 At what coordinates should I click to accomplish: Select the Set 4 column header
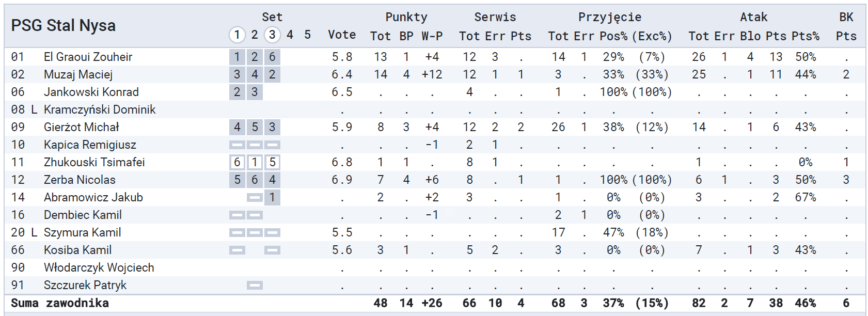coord(290,35)
